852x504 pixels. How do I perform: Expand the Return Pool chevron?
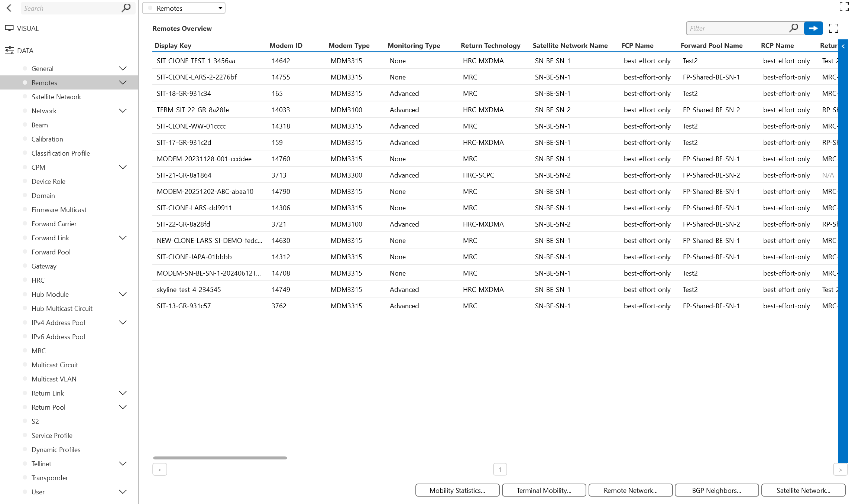(x=123, y=407)
